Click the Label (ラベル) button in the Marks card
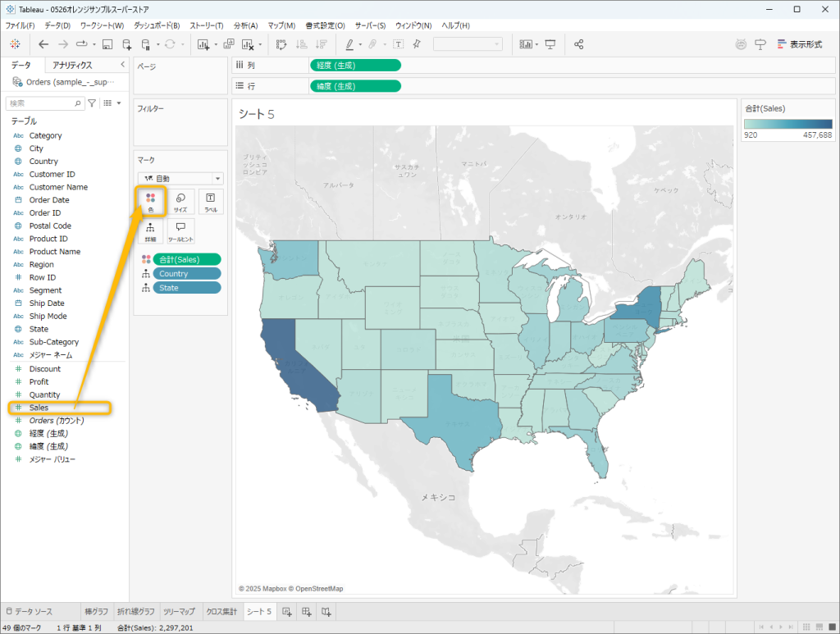The width and height of the screenshot is (840, 634). click(211, 202)
